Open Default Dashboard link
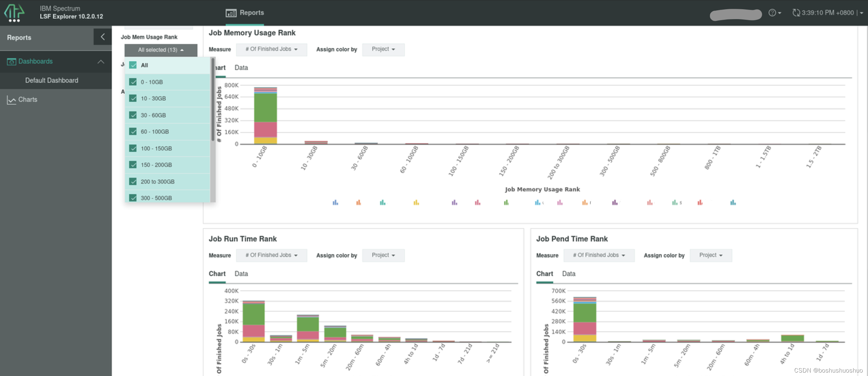This screenshot has height=376, width=868. [x=52, y=81]
